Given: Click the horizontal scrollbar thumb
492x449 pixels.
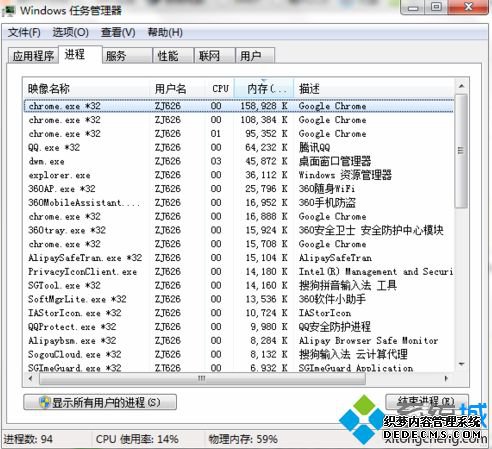Looking at the screenshot, I should tap(202, 378).
